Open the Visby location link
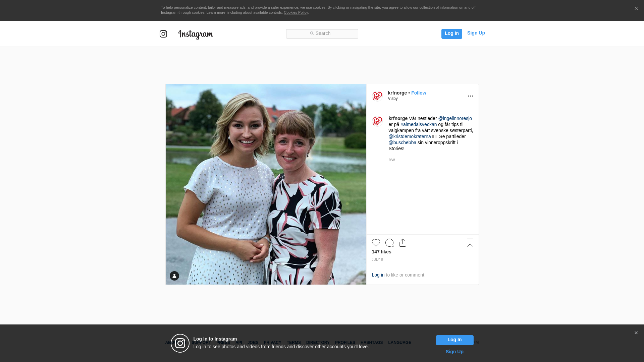 393,99
